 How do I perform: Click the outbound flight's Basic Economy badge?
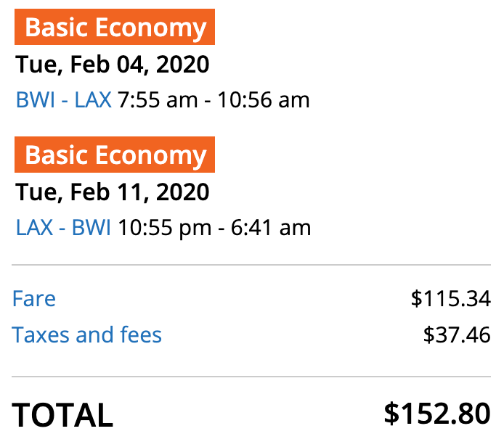[x=115, y=28]
